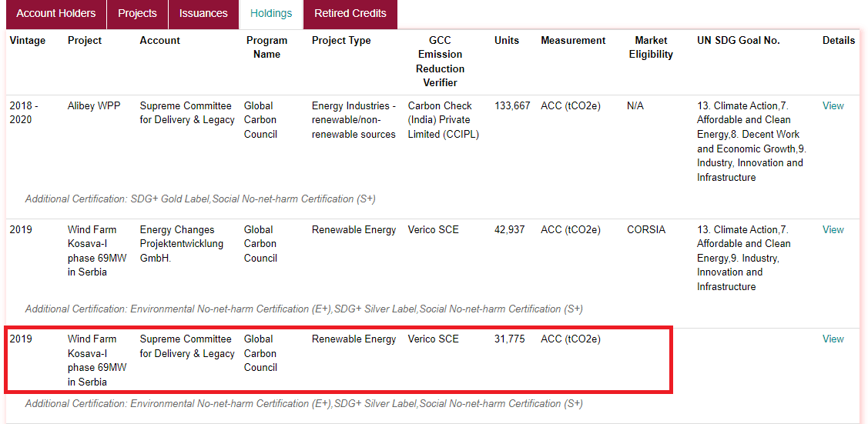Click the Vintage column header
This screenshot has width=868, height=424.
tap(28, 41)
